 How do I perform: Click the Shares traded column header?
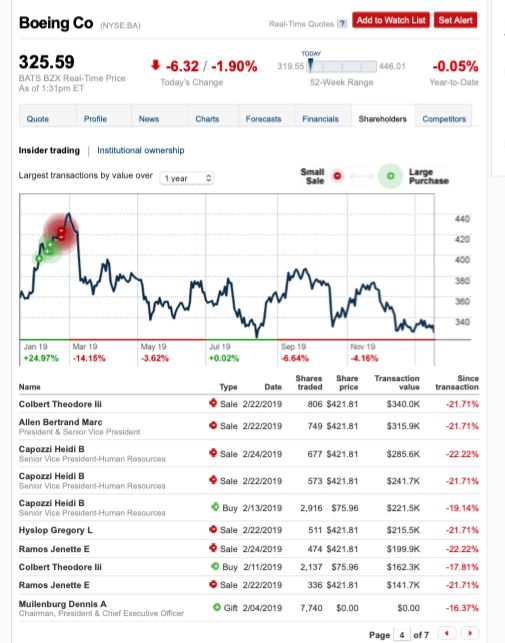coord(309,383)
